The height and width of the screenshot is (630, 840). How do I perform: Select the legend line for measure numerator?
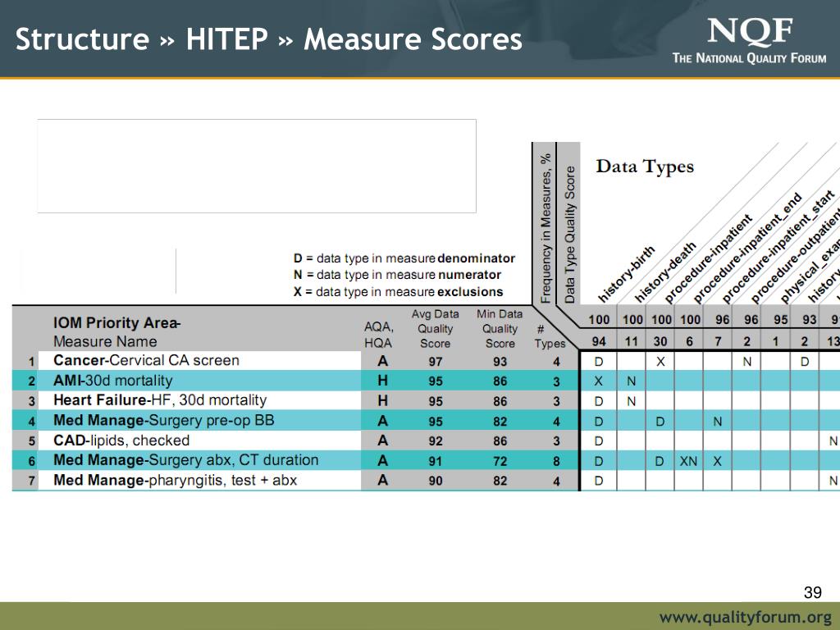pos(397,275)
